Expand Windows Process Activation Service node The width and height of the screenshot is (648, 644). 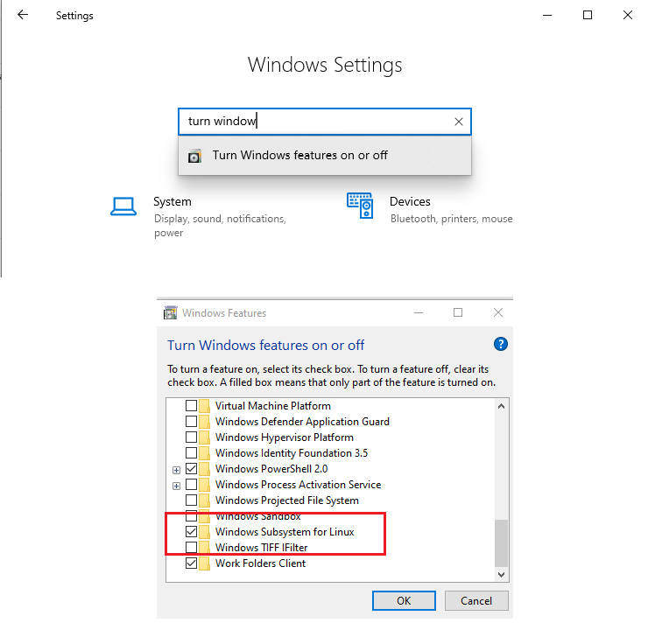[177, 486]
